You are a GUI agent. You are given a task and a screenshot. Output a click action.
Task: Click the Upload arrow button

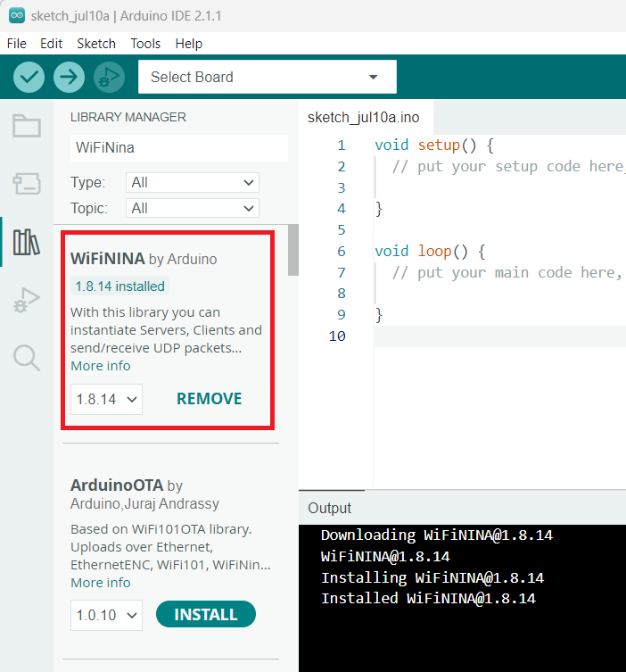69,77
